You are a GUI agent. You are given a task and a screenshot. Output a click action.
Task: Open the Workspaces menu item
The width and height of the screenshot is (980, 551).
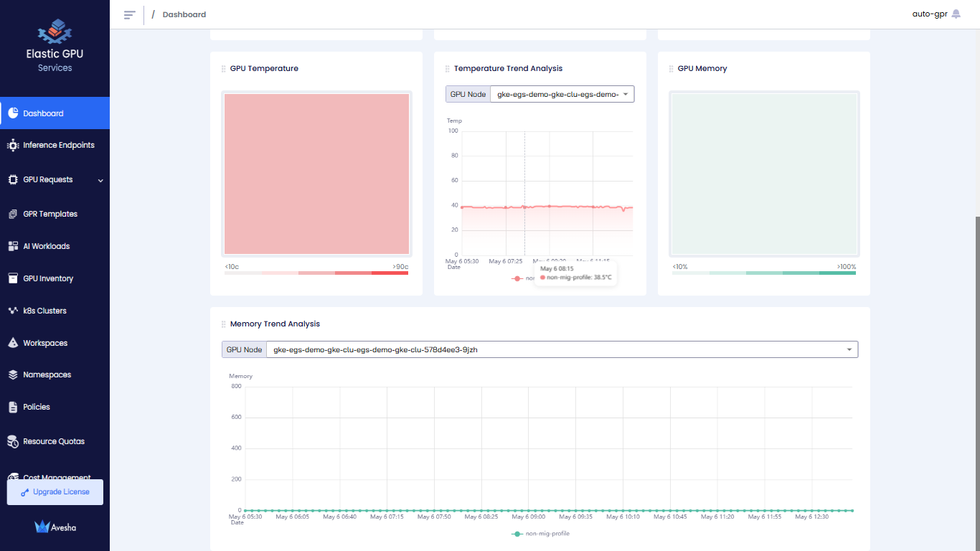tap(45, 343)
